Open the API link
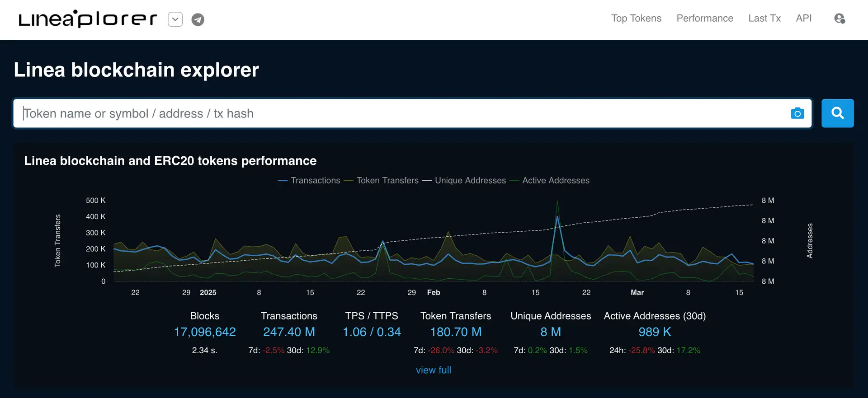Image resolution: width=868 pixels, height=398 pixels. 803,19
